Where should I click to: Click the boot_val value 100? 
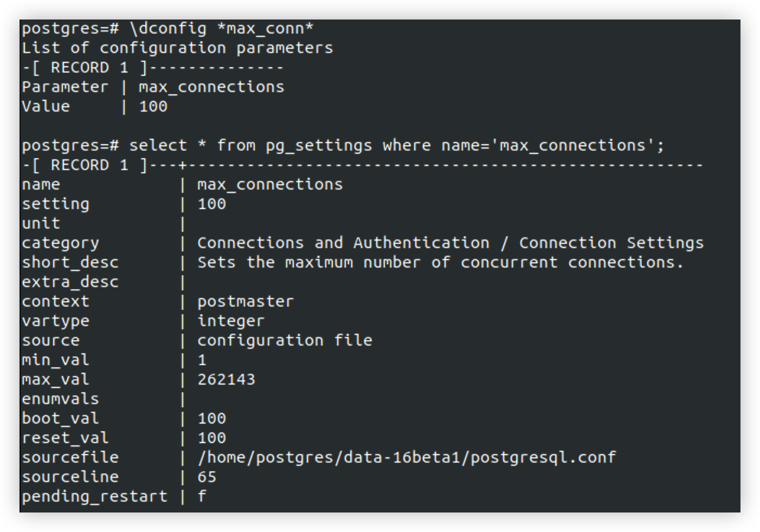click(211, 418)
